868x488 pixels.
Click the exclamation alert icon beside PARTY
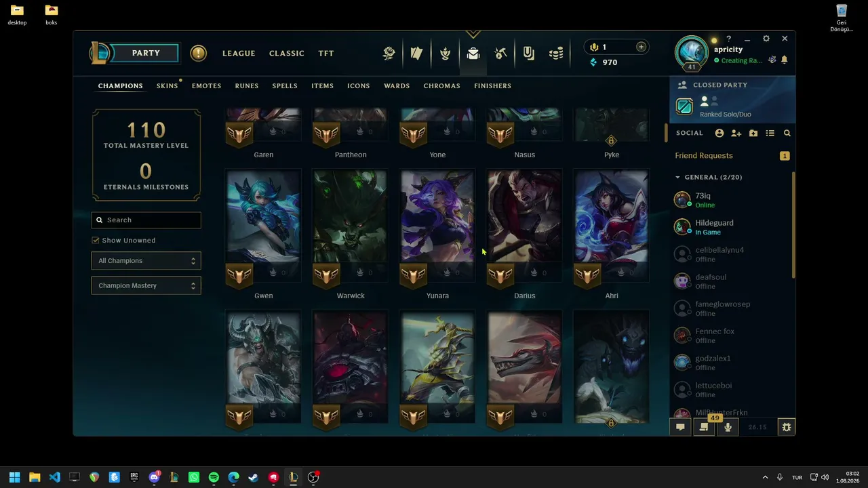[198, 53]
